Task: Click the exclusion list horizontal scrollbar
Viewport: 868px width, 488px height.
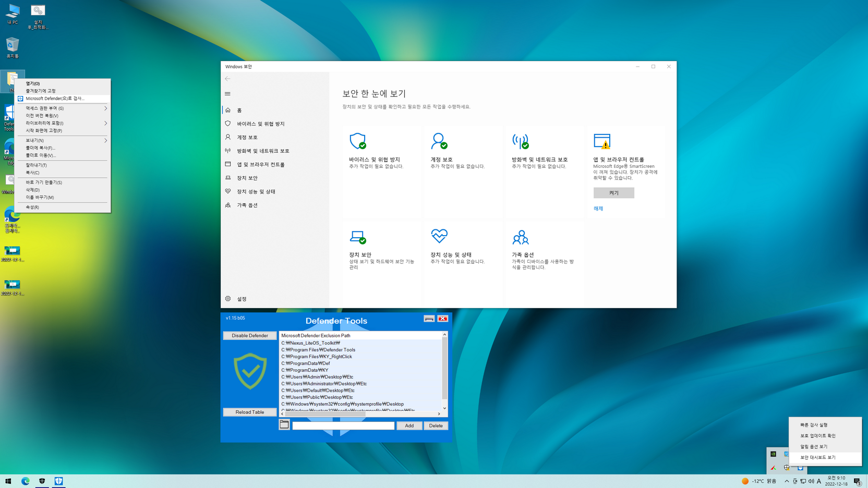Action: click(x=360, y=414)
